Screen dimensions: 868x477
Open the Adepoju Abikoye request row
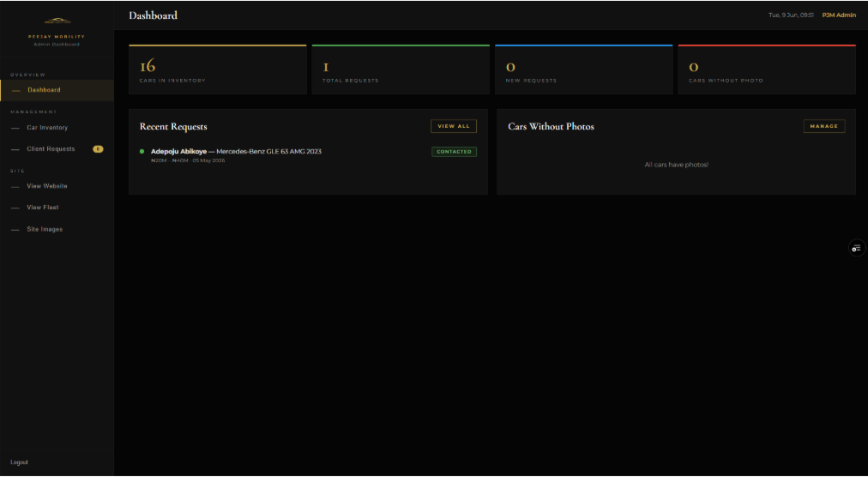coord(308,155)
